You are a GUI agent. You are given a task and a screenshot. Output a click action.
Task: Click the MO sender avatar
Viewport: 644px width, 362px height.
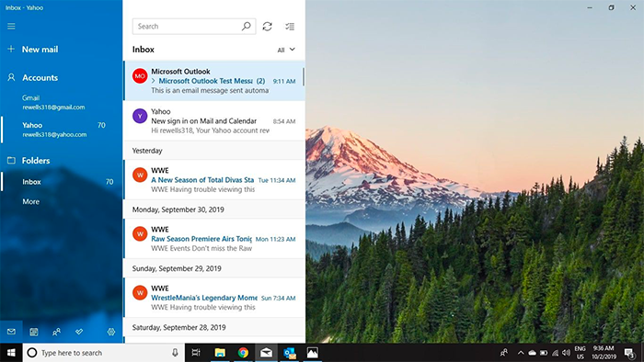tap(140, 76)
